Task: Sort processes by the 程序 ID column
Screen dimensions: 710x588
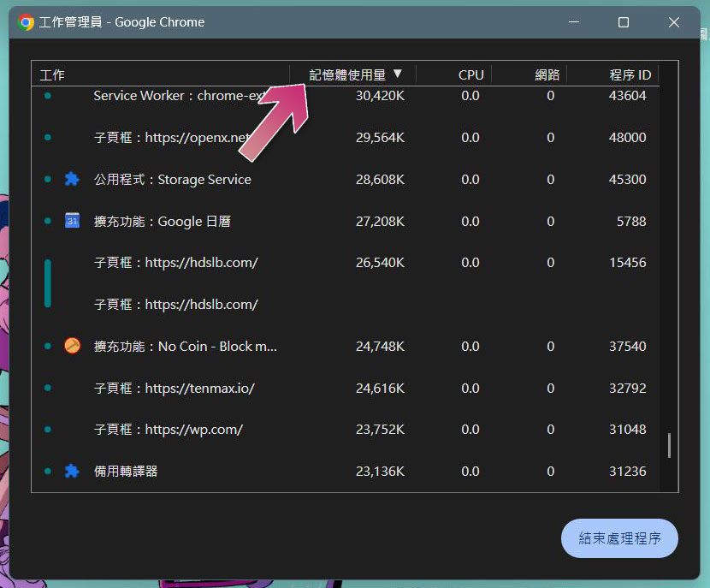Action: coord(630,74)
